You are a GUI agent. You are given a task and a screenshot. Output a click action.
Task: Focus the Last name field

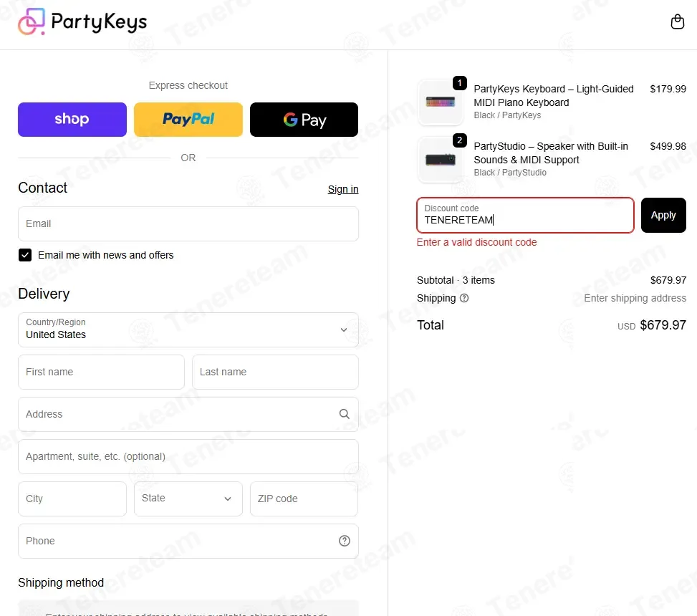(275, 372)
